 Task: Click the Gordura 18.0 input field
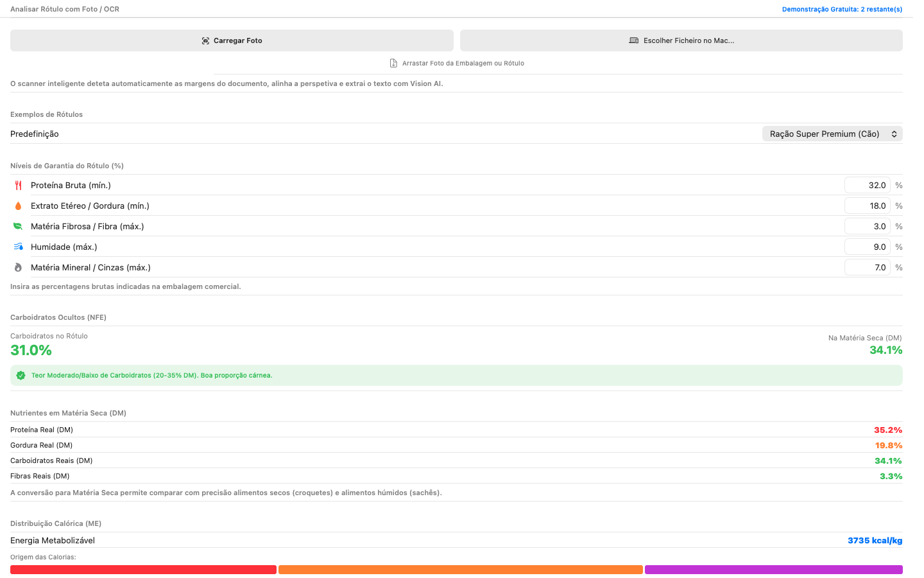(868, 206)
